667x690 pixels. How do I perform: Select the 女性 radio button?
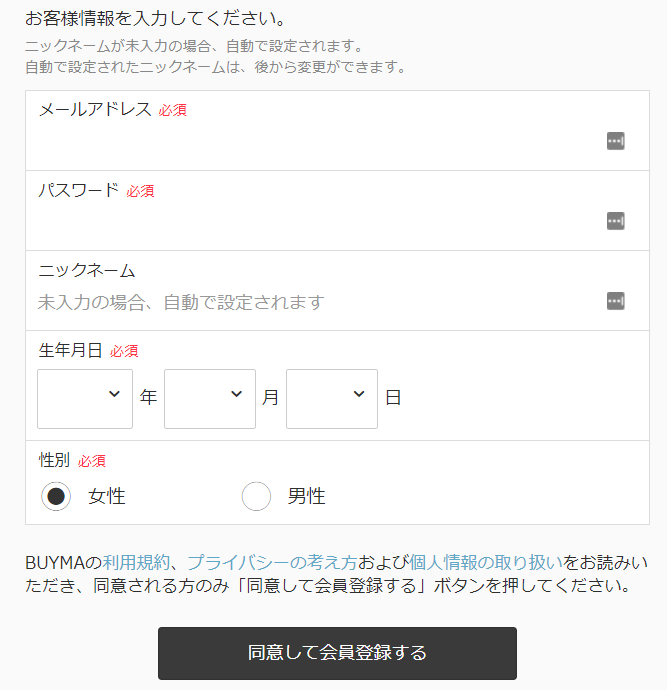pyautogui.click(x=56, y=496)
